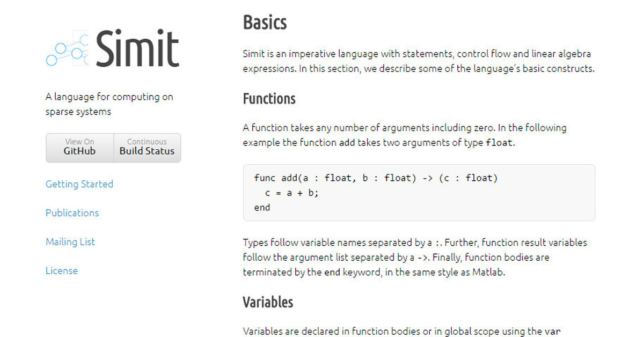Click the sparse systems tagline text

[x=109, y=104]
